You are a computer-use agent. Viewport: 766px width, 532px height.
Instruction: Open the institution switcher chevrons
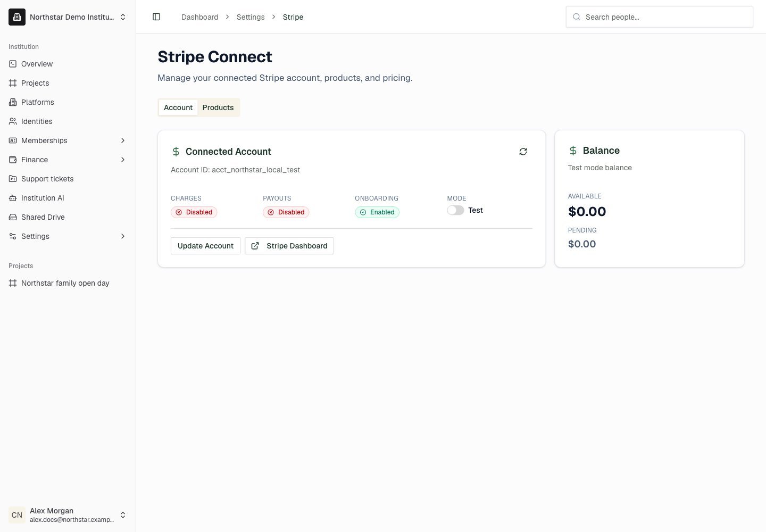pos(123,17)
